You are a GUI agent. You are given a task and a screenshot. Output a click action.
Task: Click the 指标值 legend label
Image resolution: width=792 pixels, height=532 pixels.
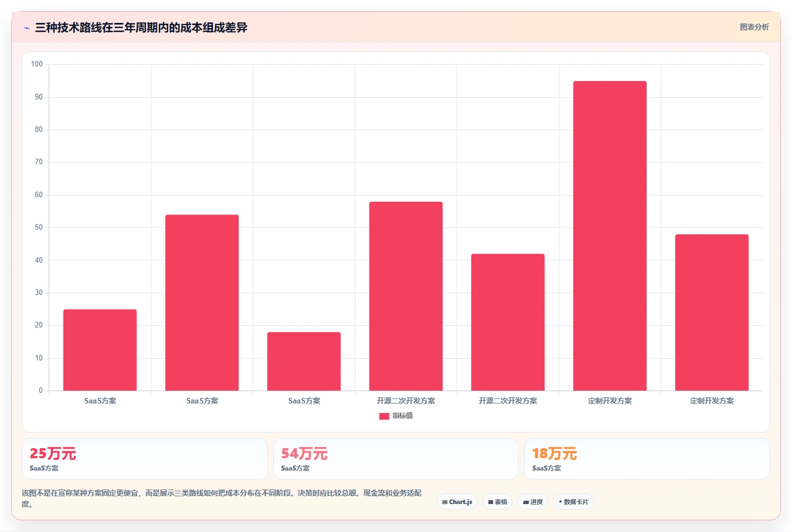point(402,416)
